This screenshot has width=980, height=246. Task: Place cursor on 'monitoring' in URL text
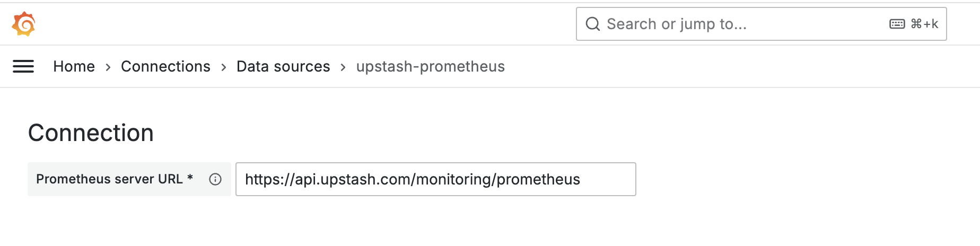pyautogui.click(x=454, y=179)
